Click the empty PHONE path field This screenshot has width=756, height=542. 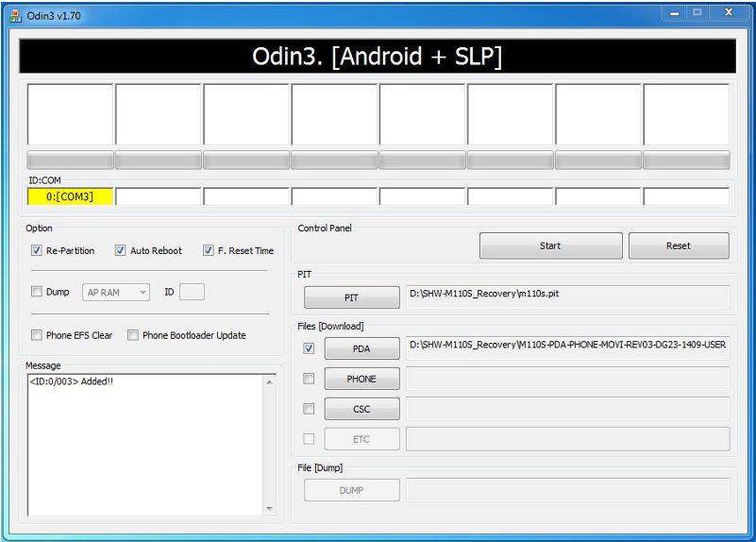tap(568, 379)
